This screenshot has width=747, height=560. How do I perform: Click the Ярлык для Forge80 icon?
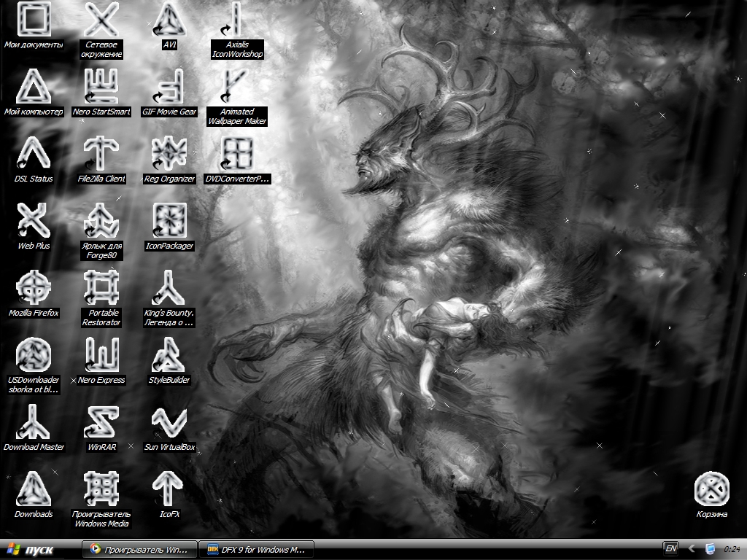(101, 221)
